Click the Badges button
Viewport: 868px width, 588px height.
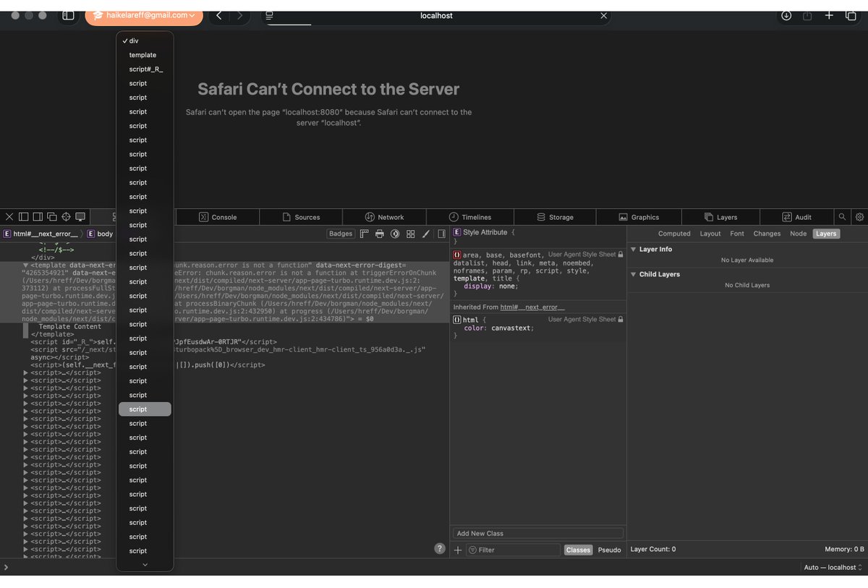341,234
